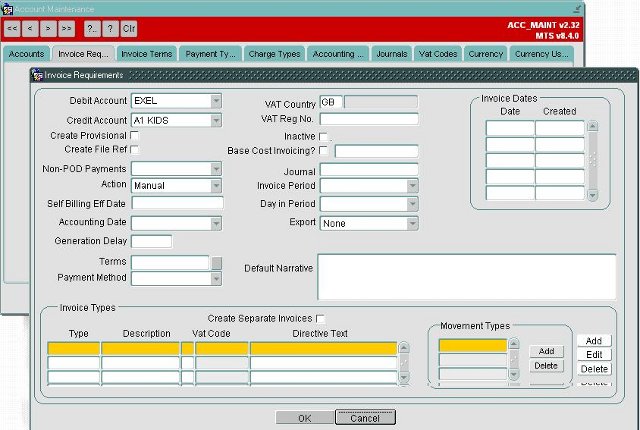The width and height of the screenshot is (640, 430).
Task: Click Invoice Types list scroll down arrow
Action: pyautogui.click(x=404, y=377)
